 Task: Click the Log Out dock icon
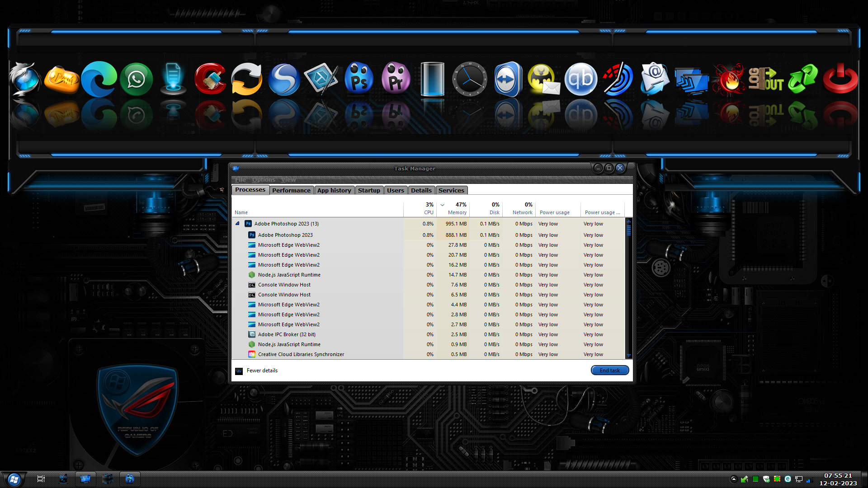click(766, 79)
